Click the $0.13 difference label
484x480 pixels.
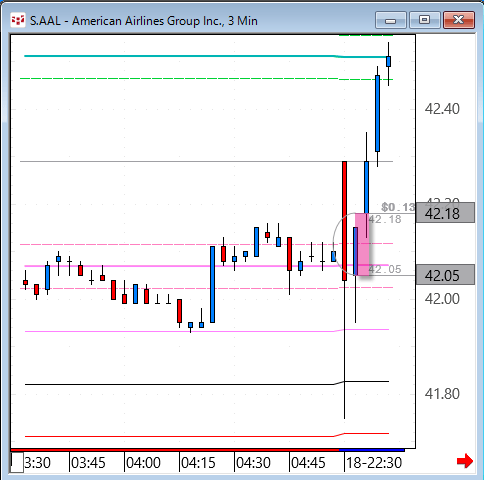[398, 207]
